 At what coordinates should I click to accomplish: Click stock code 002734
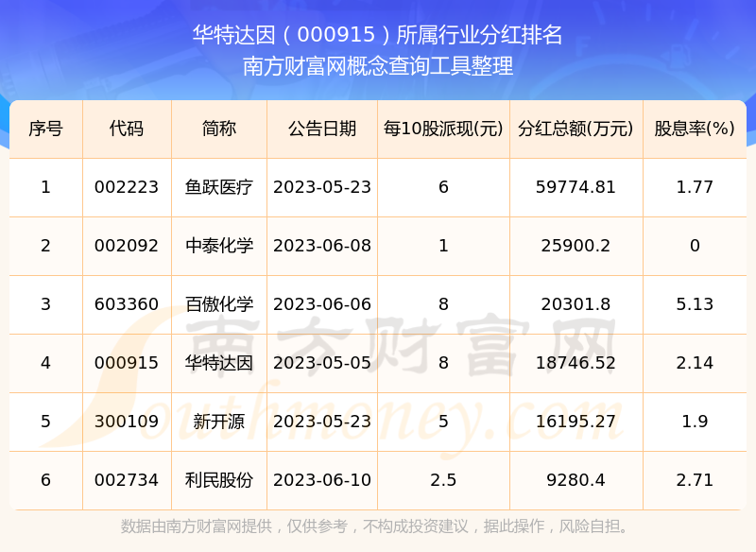point(127,480)
